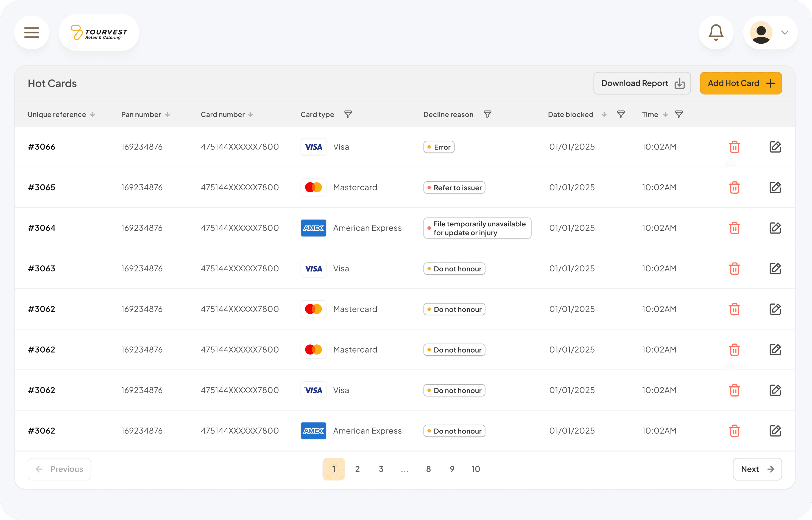Click the Tourvest logo

(x=99, y=33)
